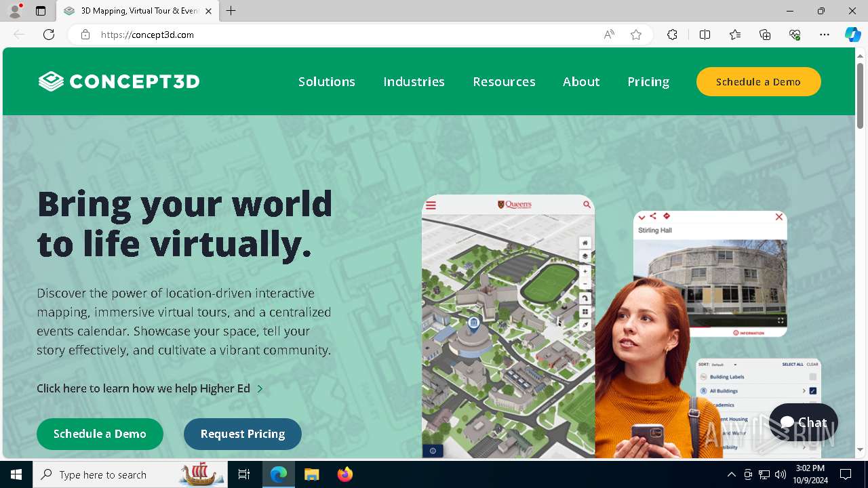Toggle Building Labels checkbox
868x488 pixels.
pos(812,377)
